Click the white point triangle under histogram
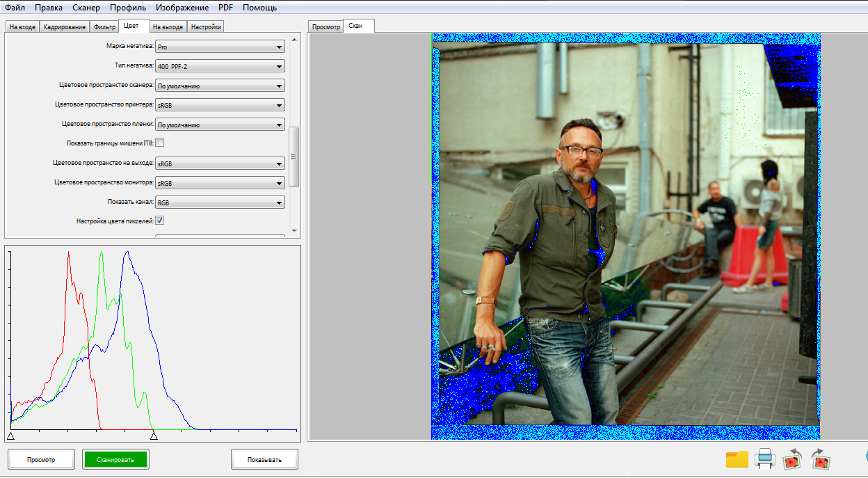 [x=154, y=436]
